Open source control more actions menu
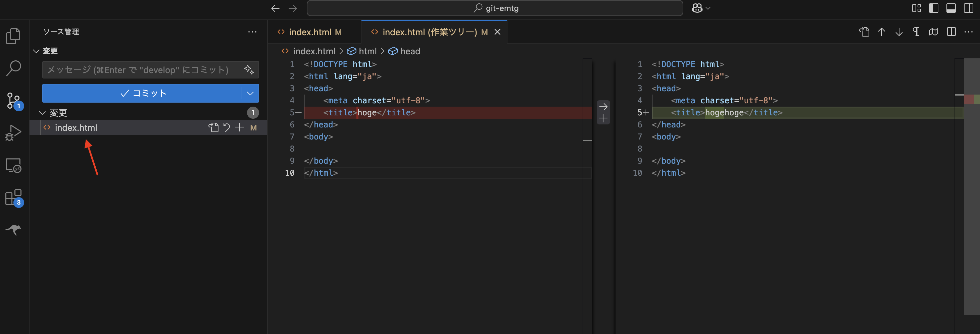The width and height of the screenshot is (980, 334). [252, 32]
